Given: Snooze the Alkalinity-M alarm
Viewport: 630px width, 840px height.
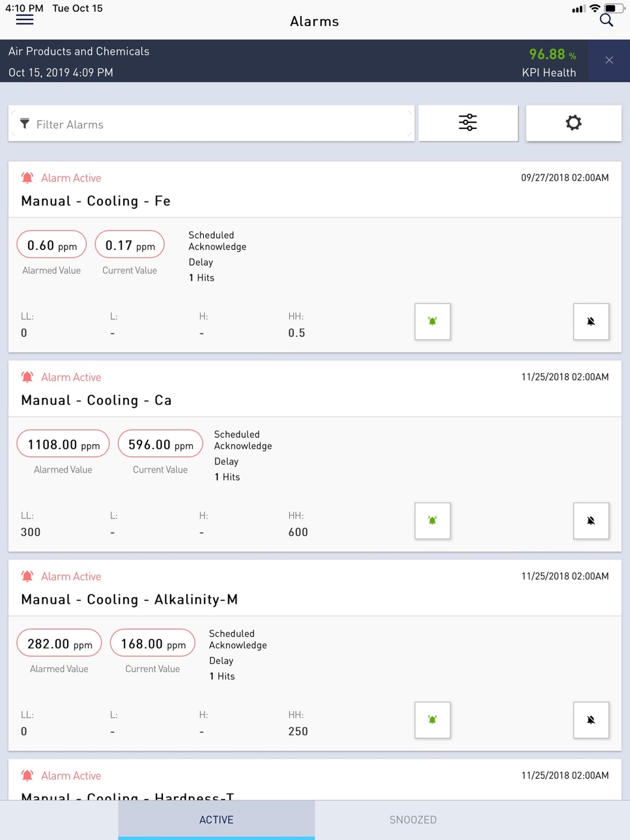Looking at the screenshot, I should 591,720.
